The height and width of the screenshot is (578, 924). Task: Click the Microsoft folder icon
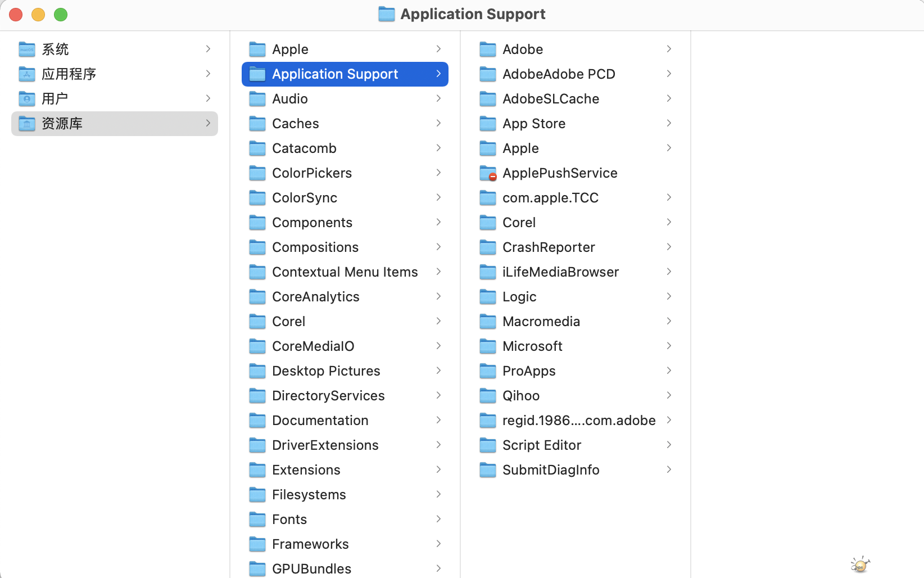pyautogui.click(x=488, y=346)
